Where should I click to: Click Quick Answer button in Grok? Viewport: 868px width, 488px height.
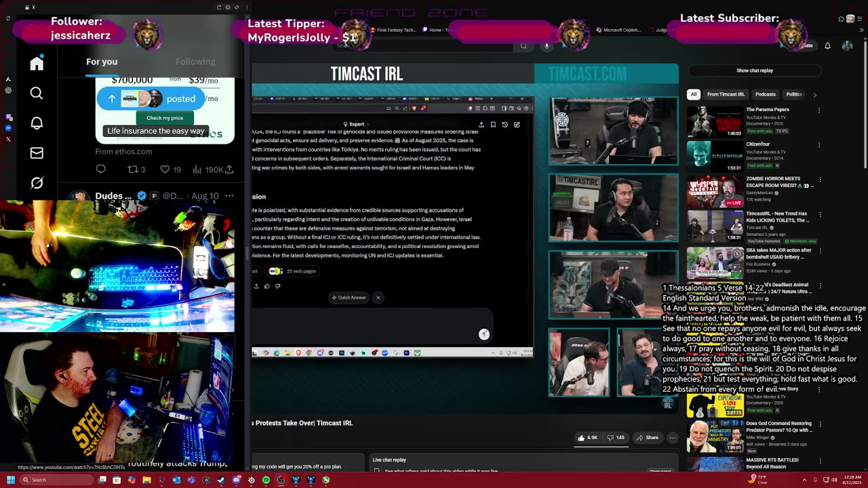350,298
